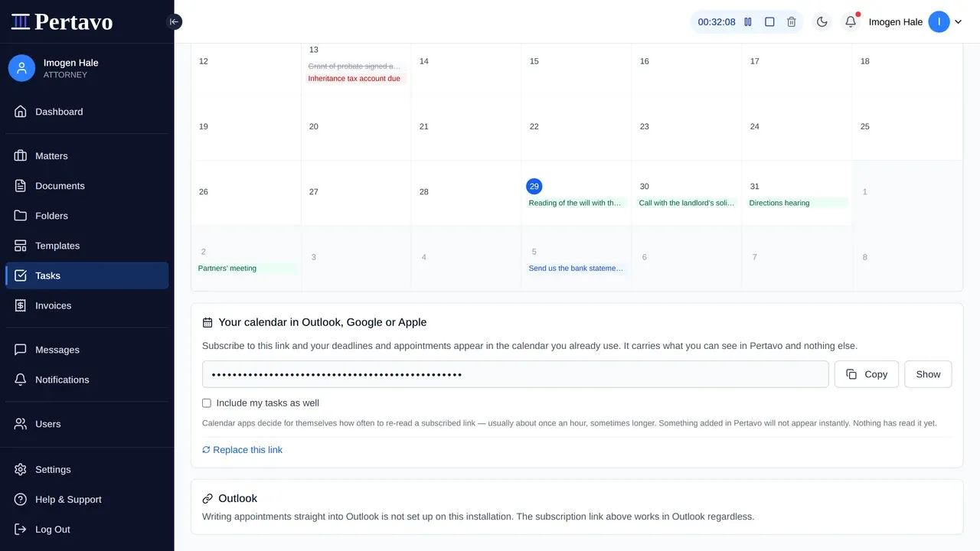Click the timer reading 00:32:08
Screen dimensions: 980x551
(717, 22)
